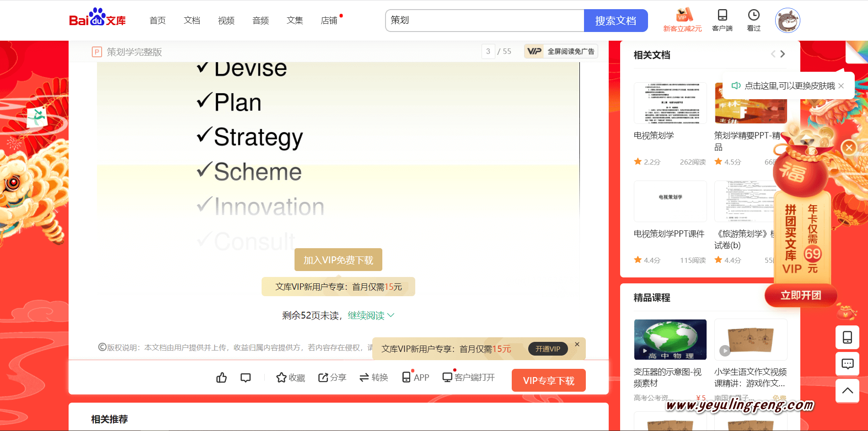Close the 点击这里,可以更换皮肤哦 tooltip
This screenshot has height=431, width=868.
click(x=841, y=86)
